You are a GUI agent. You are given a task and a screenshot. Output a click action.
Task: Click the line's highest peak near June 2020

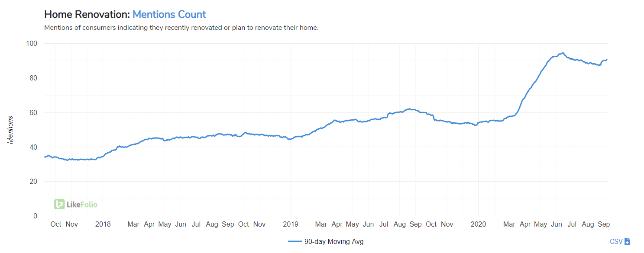[x=563, y=53]
